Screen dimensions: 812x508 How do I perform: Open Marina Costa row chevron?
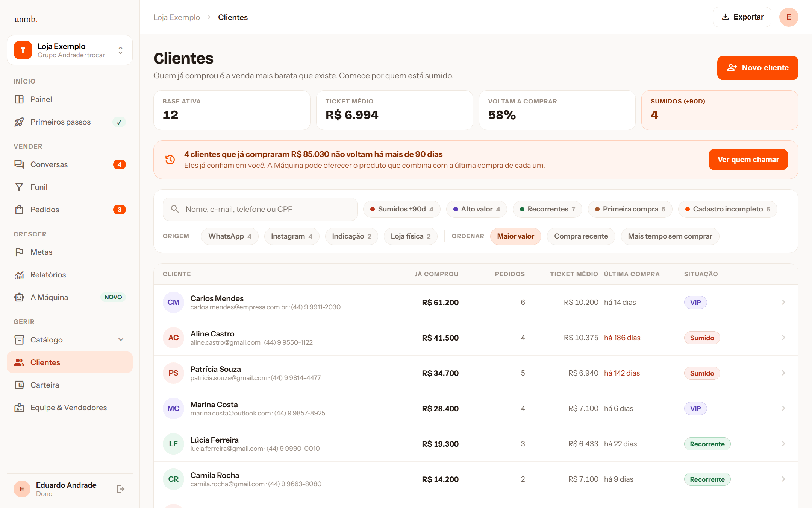click(783, 408)
